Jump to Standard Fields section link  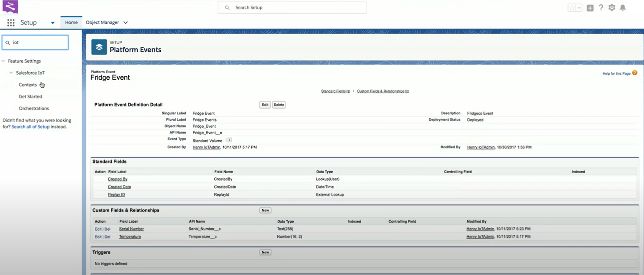(x=335, y=91)
